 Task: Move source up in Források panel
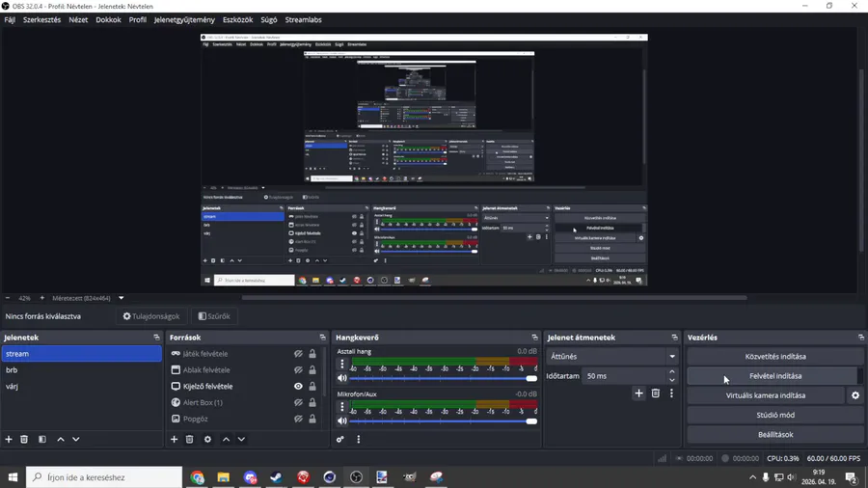pos(226,440)
